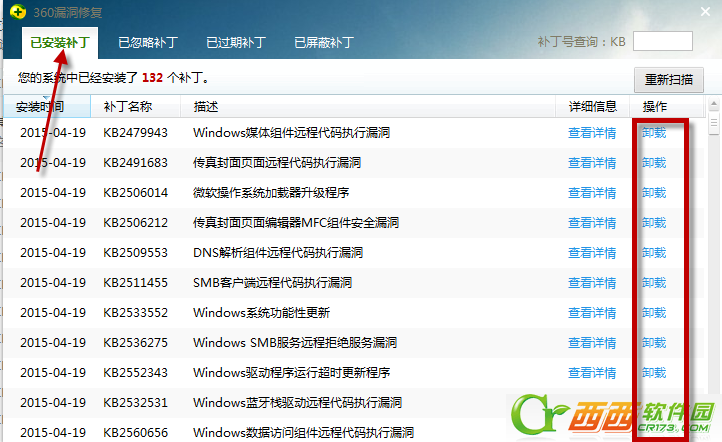Uninstall patch KB2479943
Image resolution: width=722 pixels, height=442 pixels.
[654, 133]
